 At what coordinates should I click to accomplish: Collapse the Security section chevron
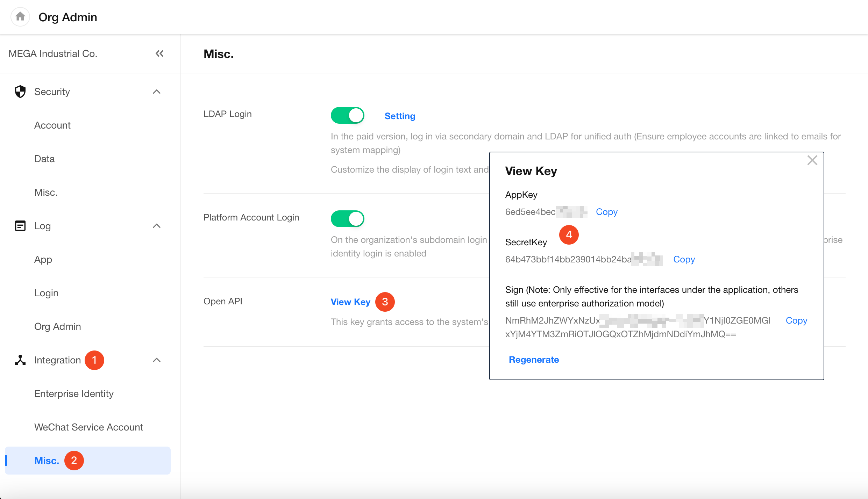tap(157, 92)
